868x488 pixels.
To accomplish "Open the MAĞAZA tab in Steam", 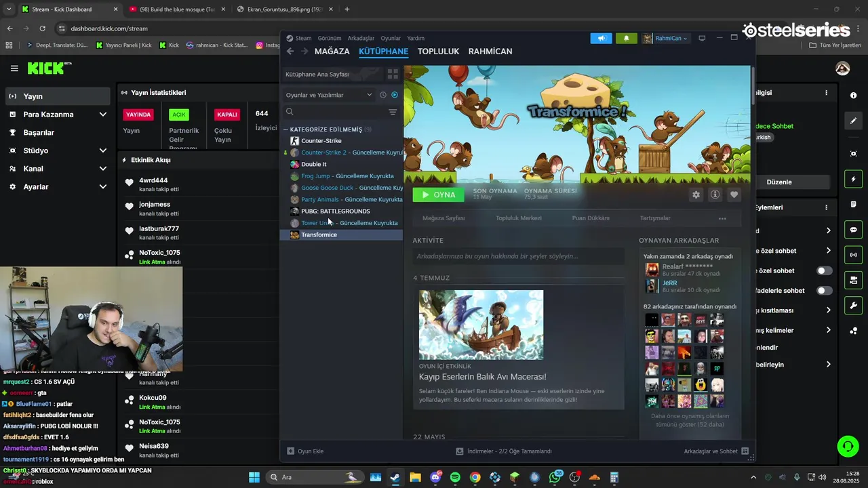I will 332,52.
